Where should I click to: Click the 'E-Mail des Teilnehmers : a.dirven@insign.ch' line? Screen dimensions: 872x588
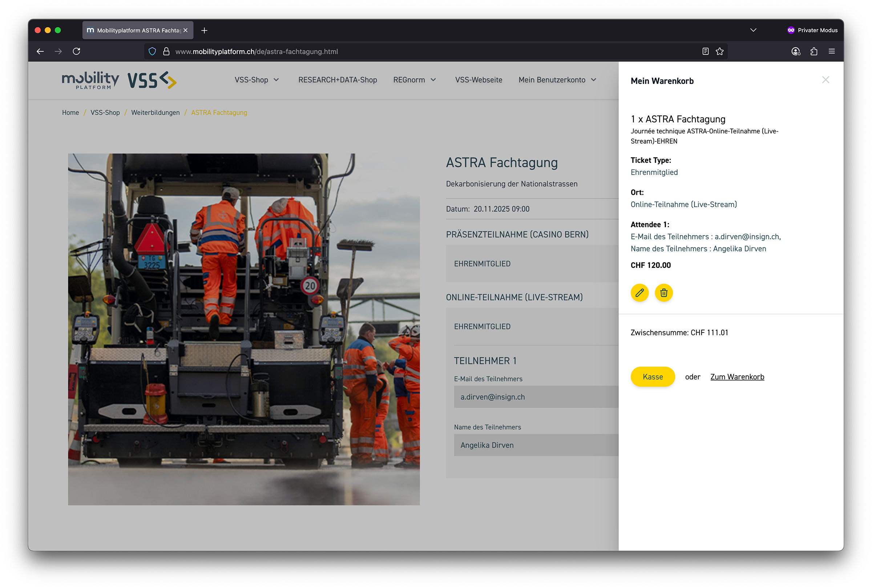coord(705,237)
